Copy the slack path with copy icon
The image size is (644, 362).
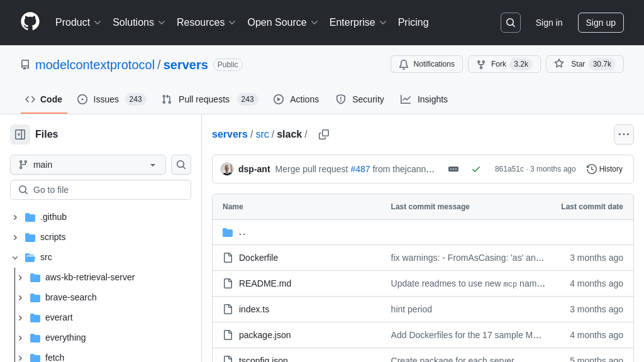pyautogui.click(x=324, y=134)
